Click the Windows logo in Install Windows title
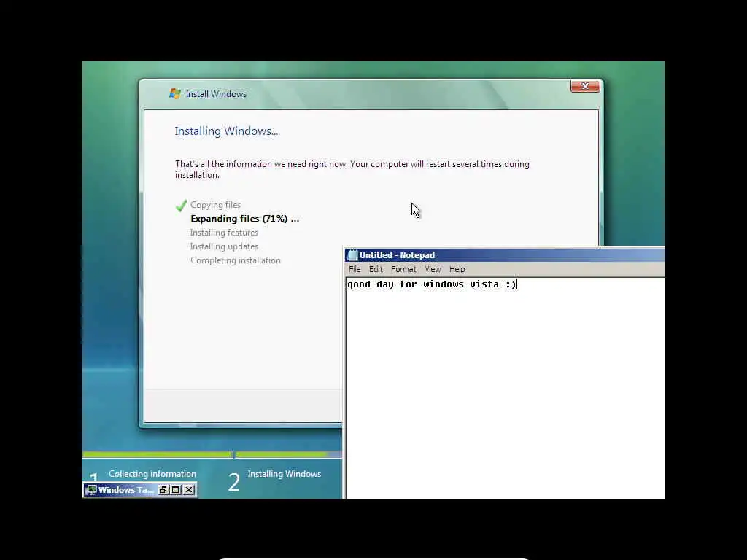Viewport: 747px width, 560px height. 175,94
